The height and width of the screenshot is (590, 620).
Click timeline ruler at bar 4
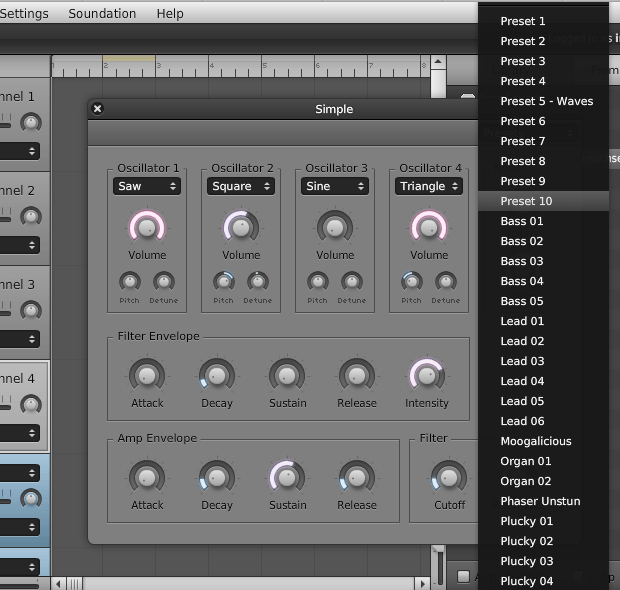tap(212, 66)
